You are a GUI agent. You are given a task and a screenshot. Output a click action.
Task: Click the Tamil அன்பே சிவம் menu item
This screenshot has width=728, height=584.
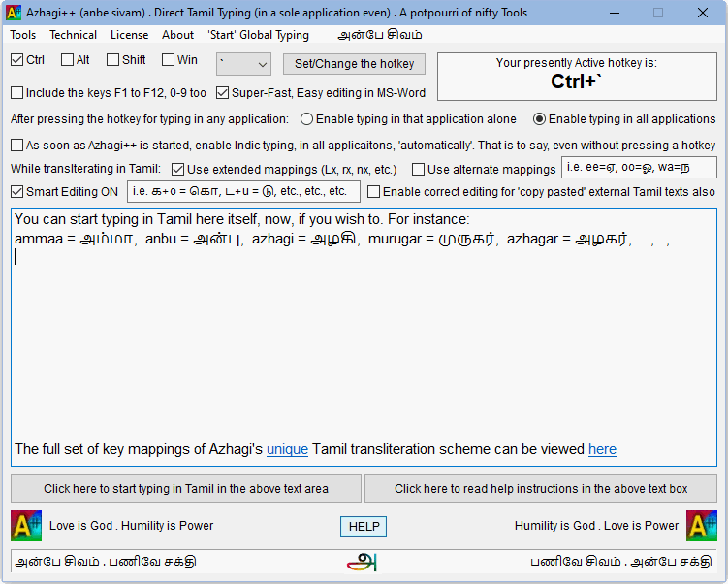(380, 35)
